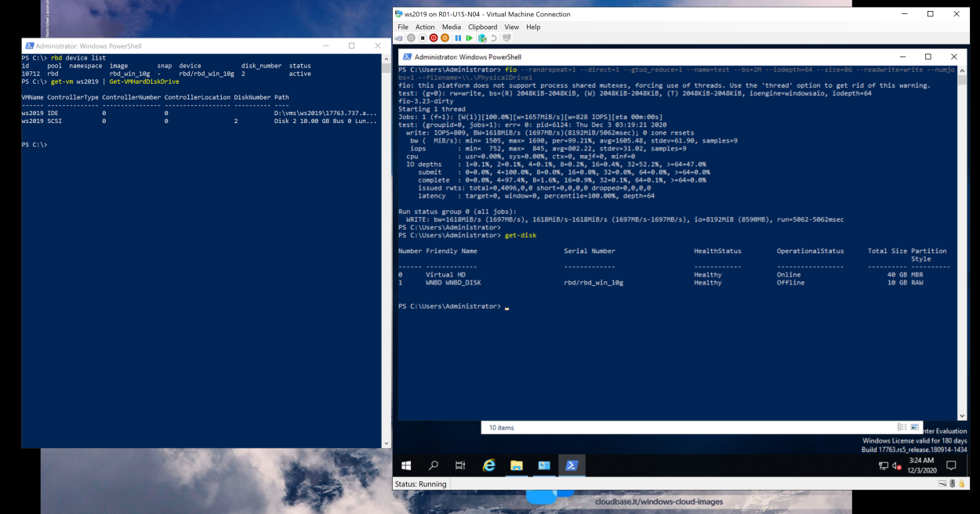
Task: Open File Explorer from the guest taskbar
Action: coord(517,465)
